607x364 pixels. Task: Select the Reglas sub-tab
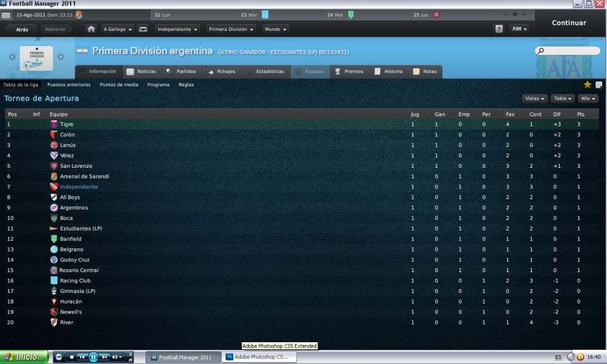point(186,85)
